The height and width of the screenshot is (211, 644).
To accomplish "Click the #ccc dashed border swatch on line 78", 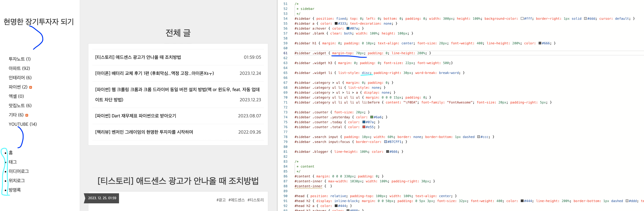I will click(x=478, y=137).
